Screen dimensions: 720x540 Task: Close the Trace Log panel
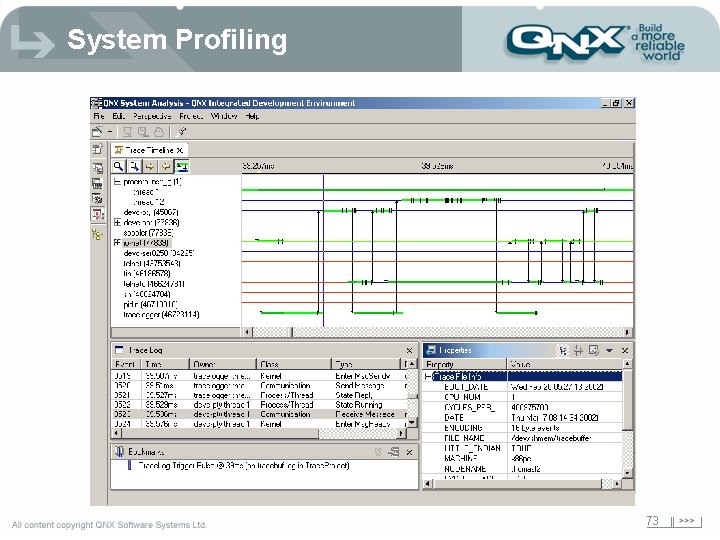point(409,350)
